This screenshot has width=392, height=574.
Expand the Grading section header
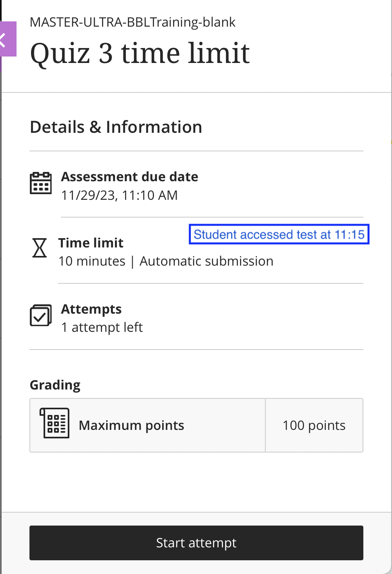pos(55,385)
